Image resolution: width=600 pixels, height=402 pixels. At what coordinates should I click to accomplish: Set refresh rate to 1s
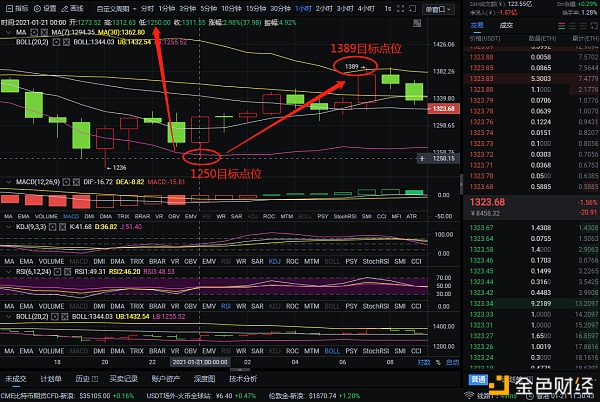388,8
